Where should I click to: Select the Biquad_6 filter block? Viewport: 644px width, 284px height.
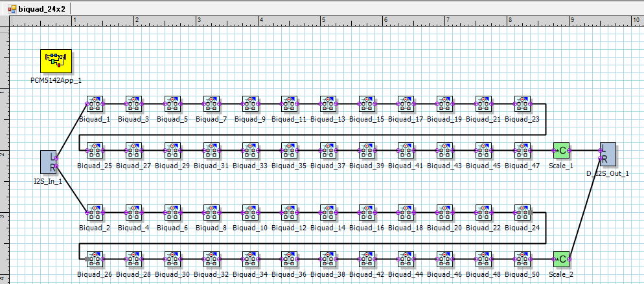click(172, 213)
